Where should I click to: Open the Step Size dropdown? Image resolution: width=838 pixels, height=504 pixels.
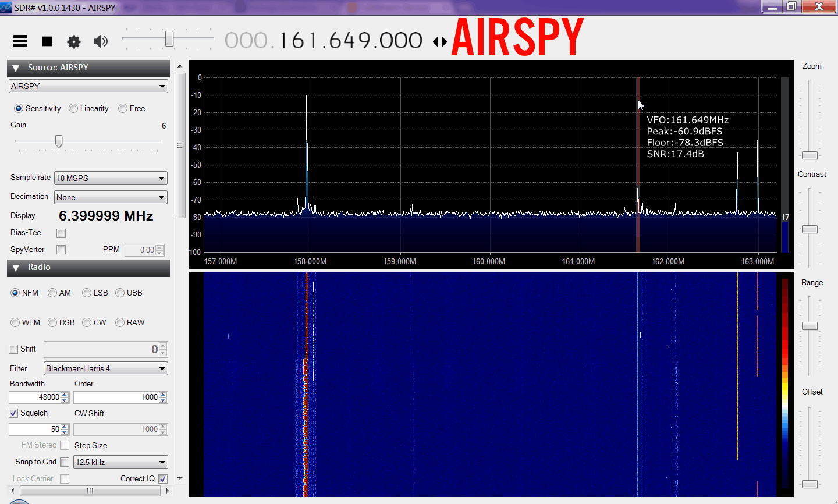click(120, 462)
